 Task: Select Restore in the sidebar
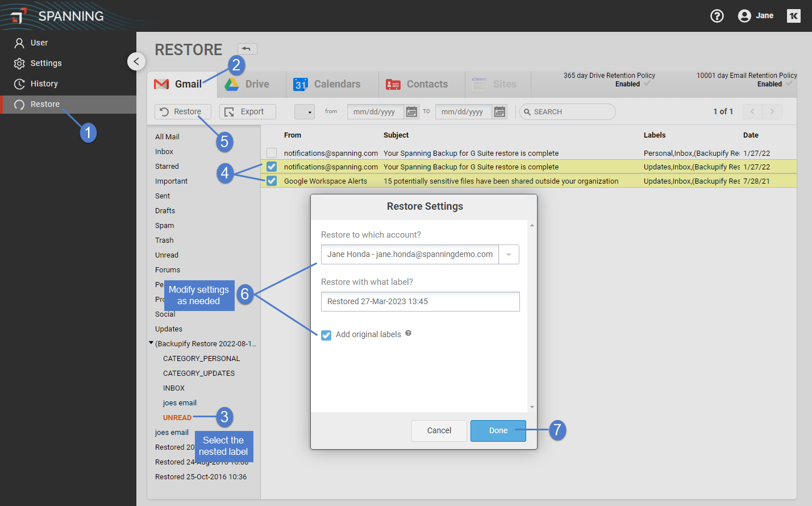68,104
